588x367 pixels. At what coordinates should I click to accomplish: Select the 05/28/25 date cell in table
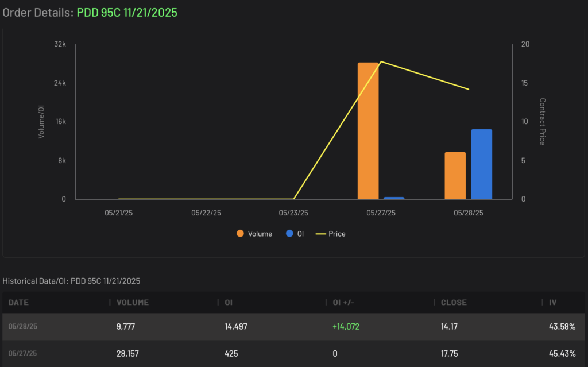[x=23, y=326]
